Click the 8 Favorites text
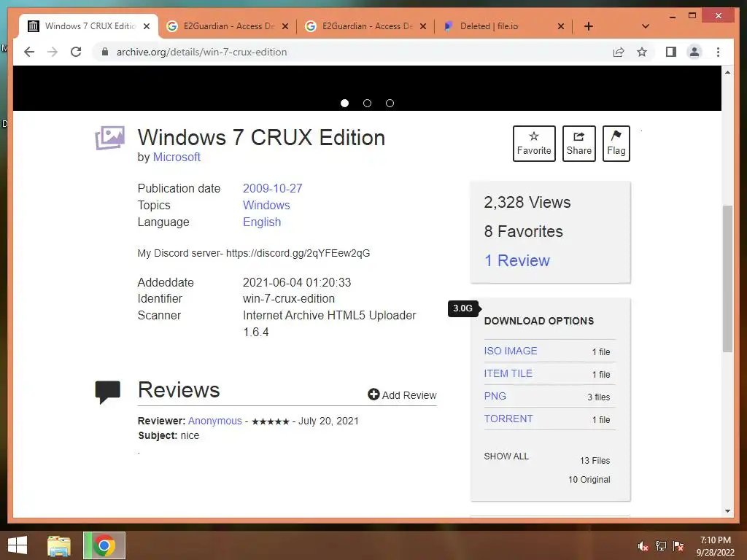 [x=523, y=231]
